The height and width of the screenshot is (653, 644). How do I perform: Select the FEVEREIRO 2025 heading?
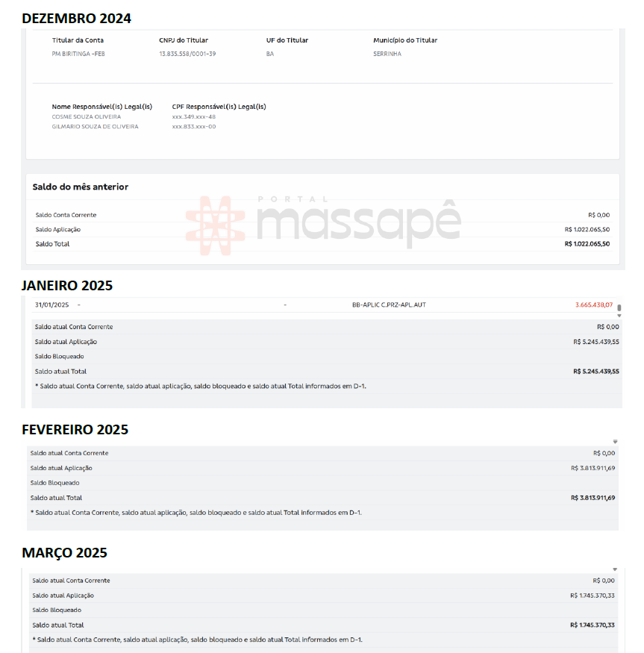pos(75,430)
